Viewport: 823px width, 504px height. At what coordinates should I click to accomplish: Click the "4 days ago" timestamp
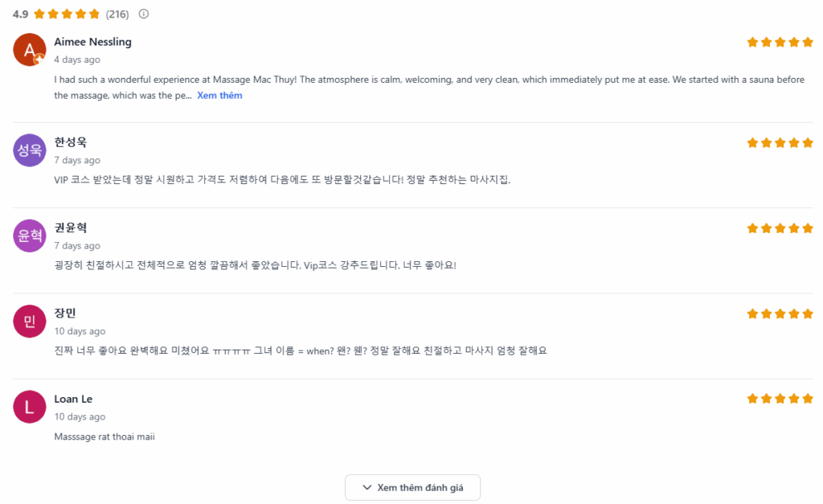click(77, 59)
